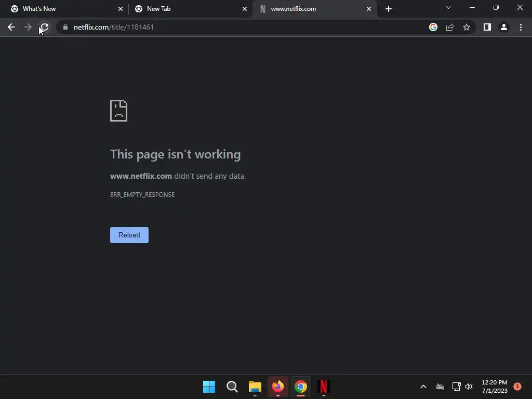Screen dimensions: 532x399
Task: Minimize the Chrome window
Action: pos(472,7)
